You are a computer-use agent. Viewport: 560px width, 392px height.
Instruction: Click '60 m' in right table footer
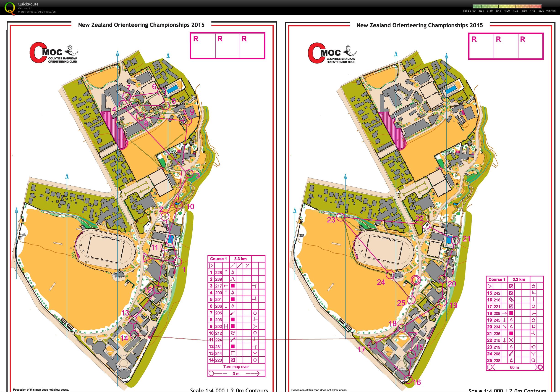click(x=514, y=367)
